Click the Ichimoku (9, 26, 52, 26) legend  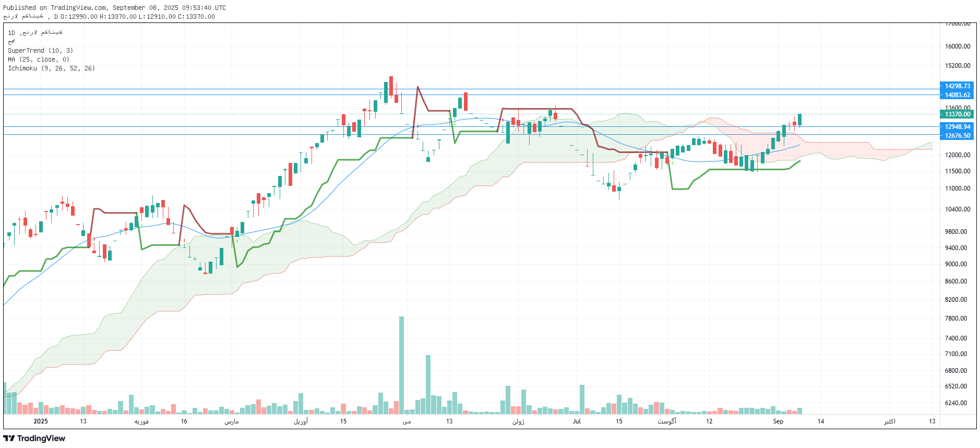51,68
